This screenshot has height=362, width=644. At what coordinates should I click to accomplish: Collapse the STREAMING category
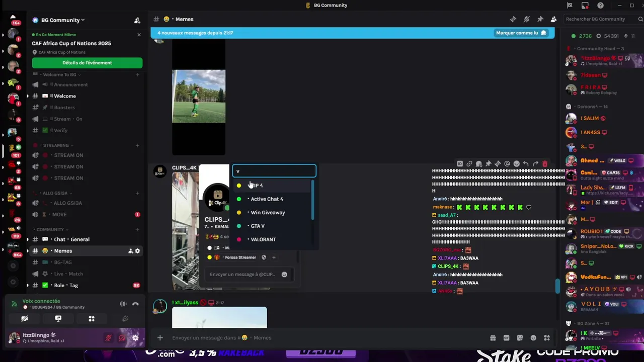tap(53, 145)
